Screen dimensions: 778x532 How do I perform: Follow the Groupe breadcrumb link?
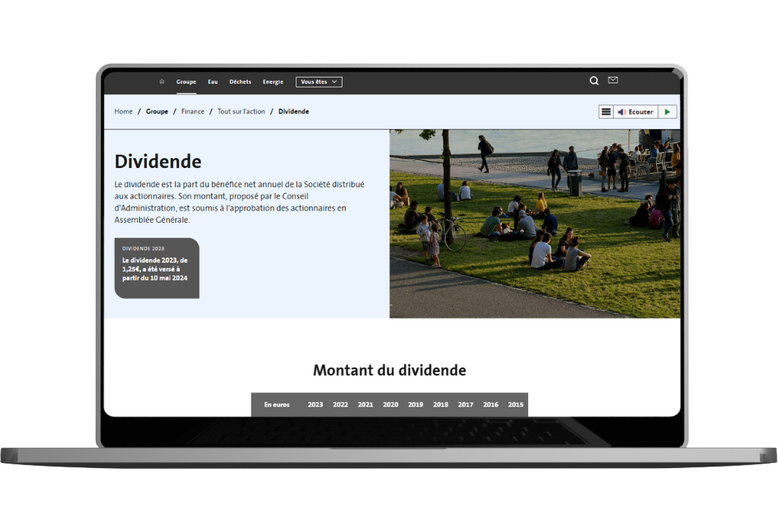pos(157,112)
